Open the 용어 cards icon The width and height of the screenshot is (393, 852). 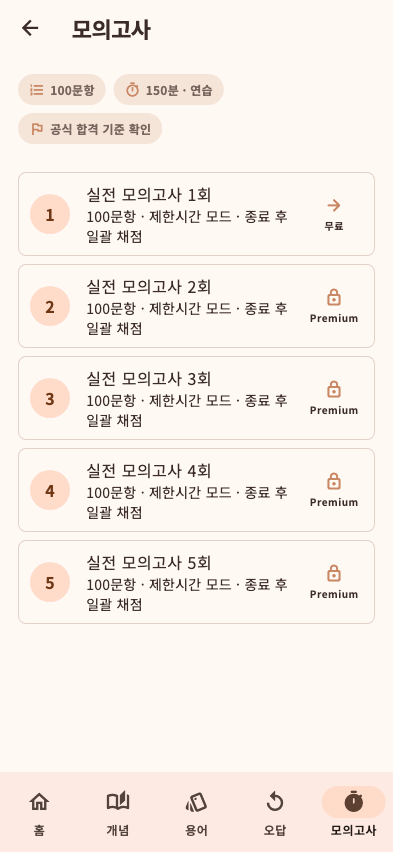(x=196, y=801)
